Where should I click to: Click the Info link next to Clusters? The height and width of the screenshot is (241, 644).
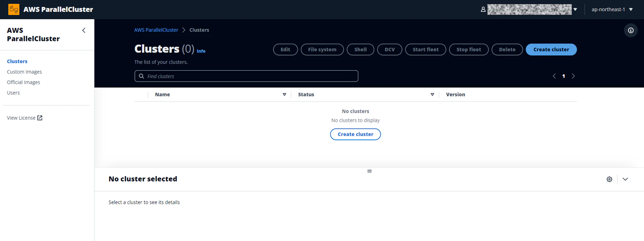pyautogui.click(x=201, y=51)
